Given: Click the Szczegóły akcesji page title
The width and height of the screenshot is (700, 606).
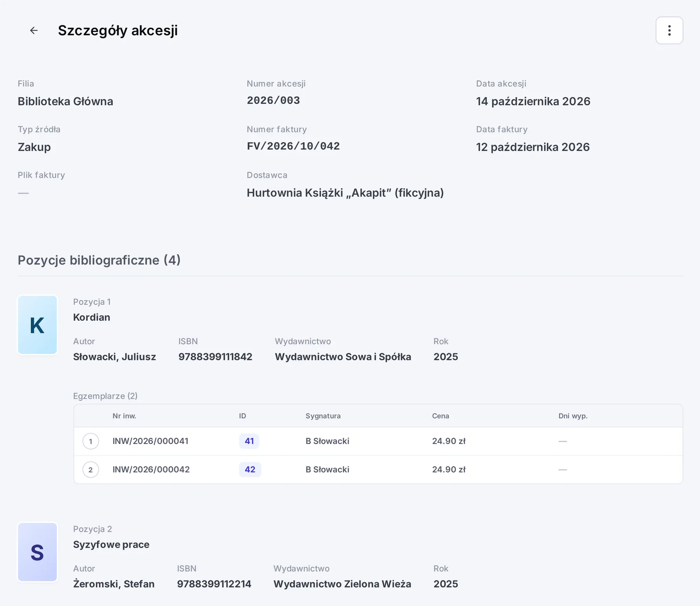Looking at the screenshot, I should point(118,30).
